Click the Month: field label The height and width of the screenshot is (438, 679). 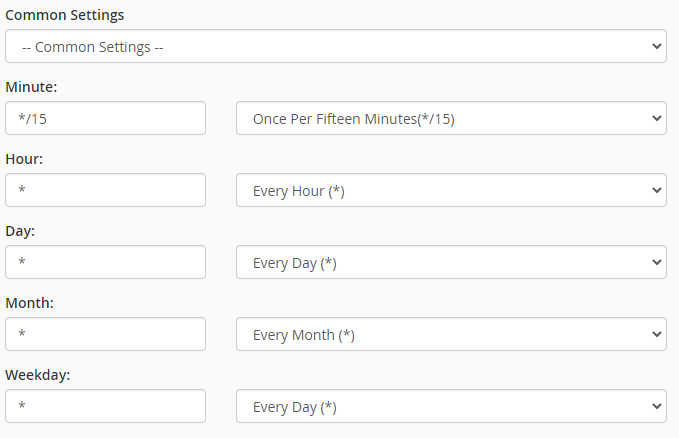tap(29, 302)
